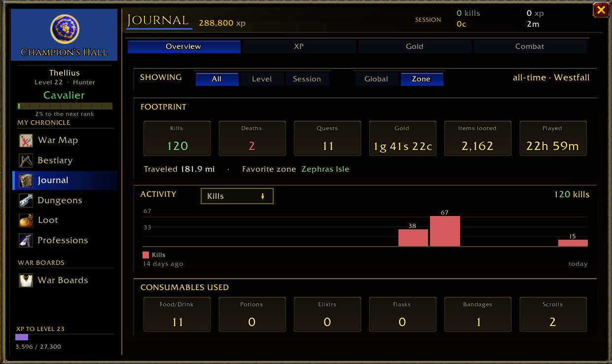Click the character name Thellius
Image resolution: width=612 pixels, height=364 pixels.
click(x=65, y=73)
